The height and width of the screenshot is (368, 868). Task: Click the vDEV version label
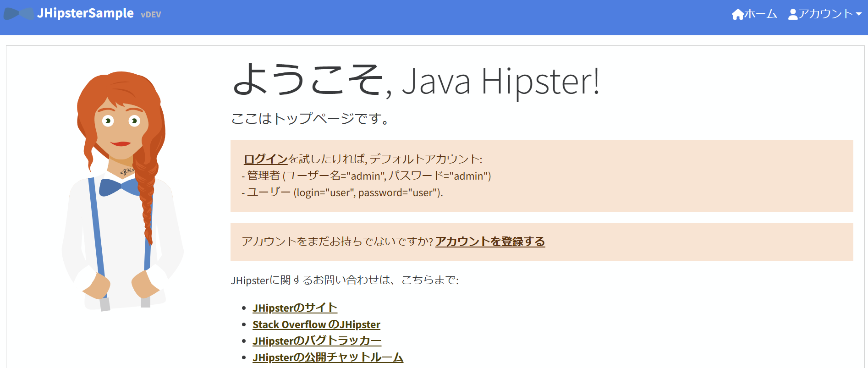coord(151,15)
